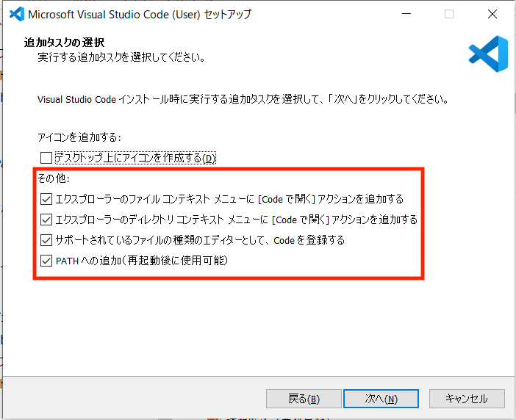Uncheck the エクスプローラーのディレクトリ コンテキスト メニュー option
516x420 pixels.
pos(47,220)
